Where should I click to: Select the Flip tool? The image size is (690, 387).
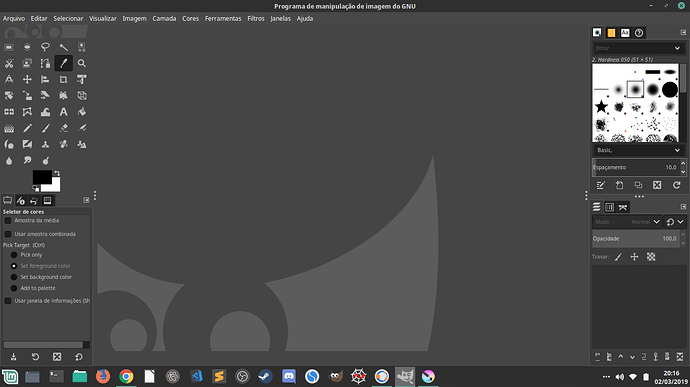pyautogui.click(x=9, y=112)
